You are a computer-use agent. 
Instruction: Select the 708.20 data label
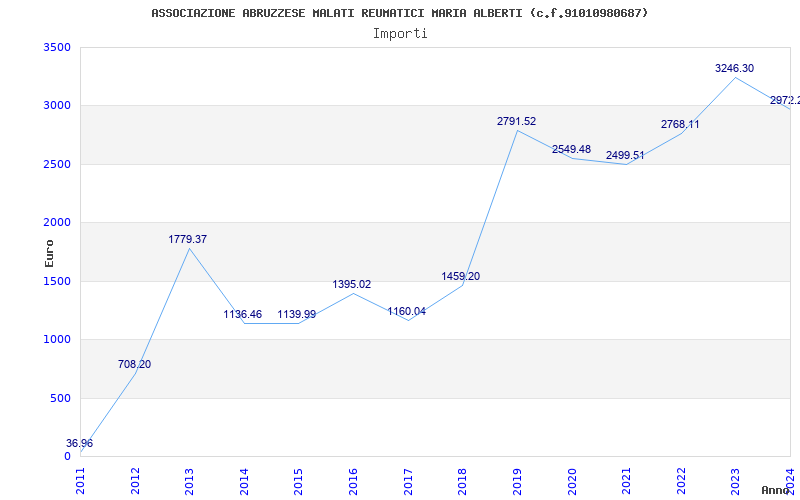(x=134, y=364)
